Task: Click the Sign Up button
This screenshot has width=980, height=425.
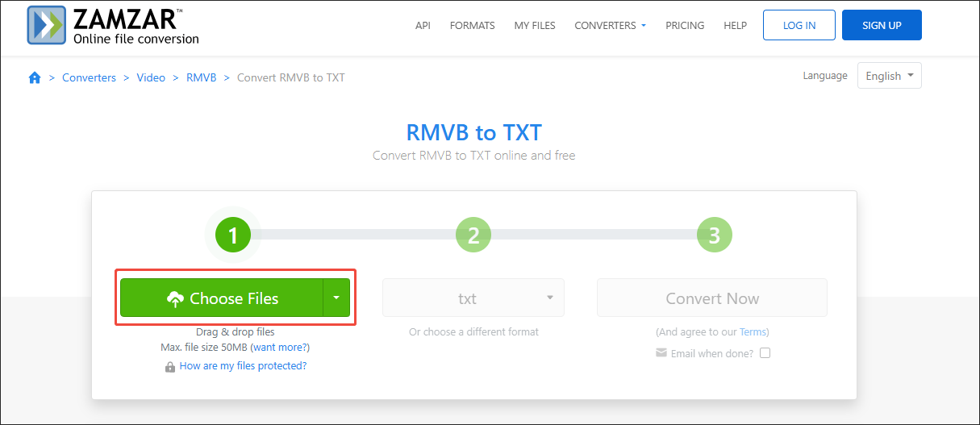Action: pyautogui.click(x=882, y=25)
